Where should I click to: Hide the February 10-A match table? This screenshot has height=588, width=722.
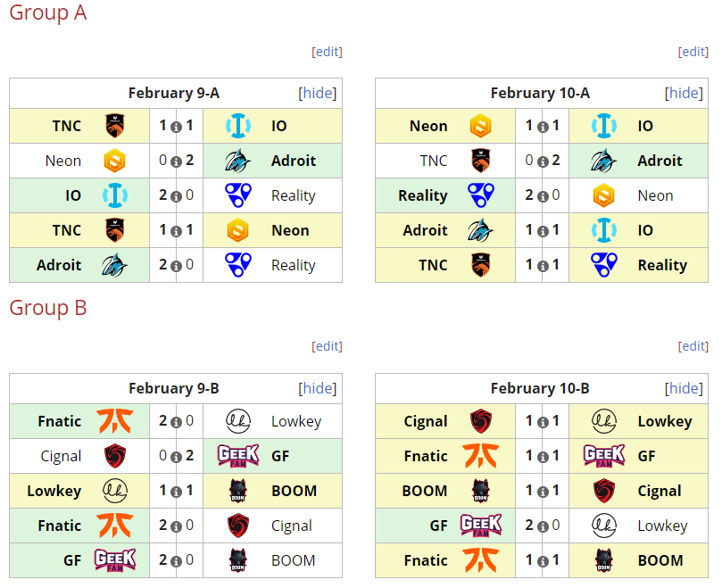[684, 93]
